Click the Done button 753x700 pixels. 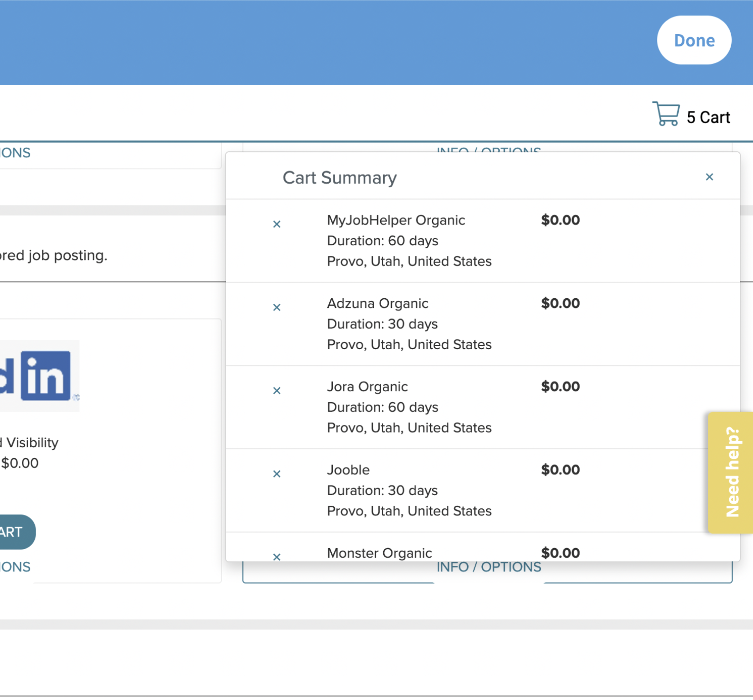pos(694,40)
